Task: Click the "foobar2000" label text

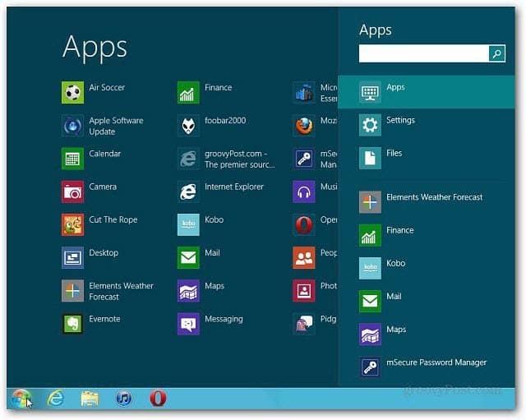Action: 225,121
